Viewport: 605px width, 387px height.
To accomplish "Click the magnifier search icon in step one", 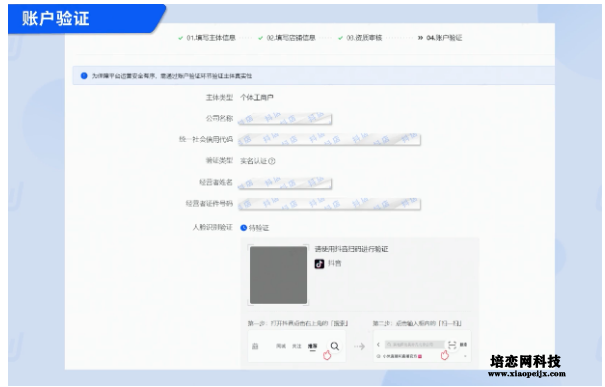I will (x=335, y=346).
